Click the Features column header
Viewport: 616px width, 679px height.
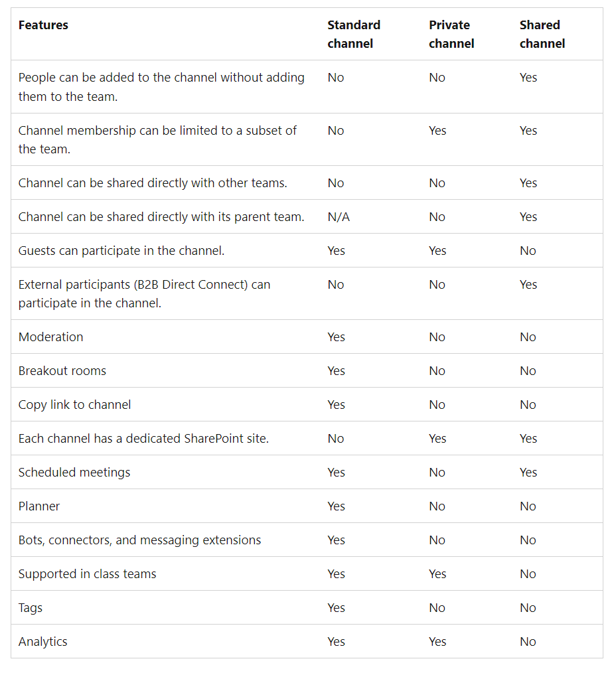[43, 25]
